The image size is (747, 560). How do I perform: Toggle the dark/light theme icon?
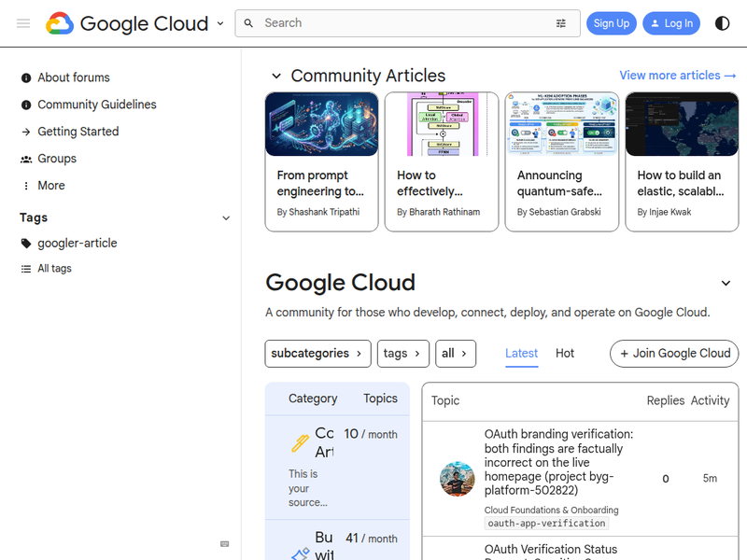[722, 23]
